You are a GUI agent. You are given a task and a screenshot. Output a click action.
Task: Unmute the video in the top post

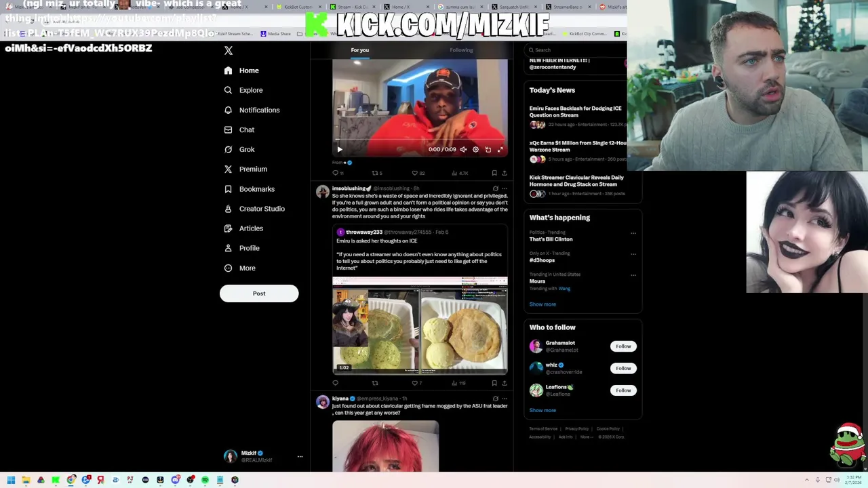[x=463, y=150]
